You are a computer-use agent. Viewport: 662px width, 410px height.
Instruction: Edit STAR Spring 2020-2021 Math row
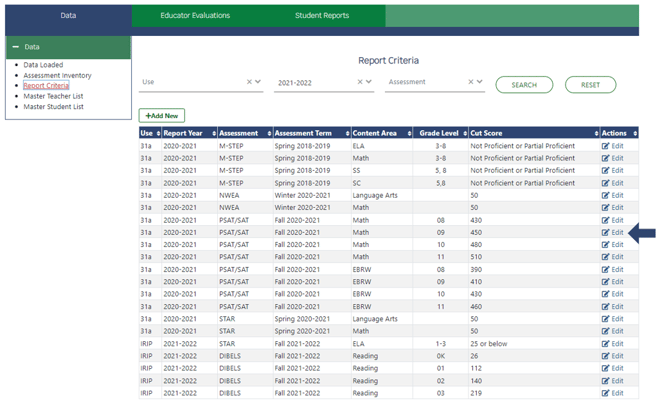click(612, 331)
